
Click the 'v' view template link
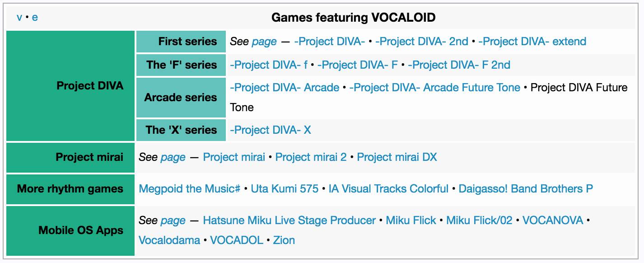(x=19, y=18)
